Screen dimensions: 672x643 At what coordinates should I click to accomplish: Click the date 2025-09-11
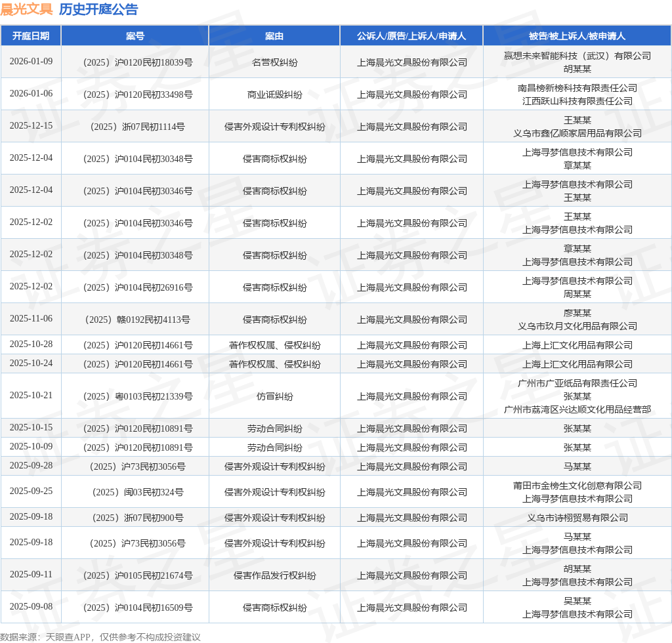(x=31, y=574)
